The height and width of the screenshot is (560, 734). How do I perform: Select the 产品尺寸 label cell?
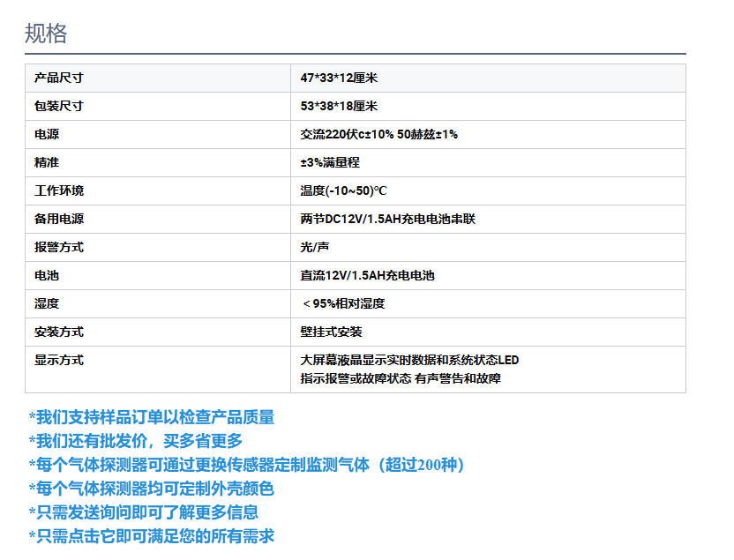pyautogui.click(x=59, y=78)
